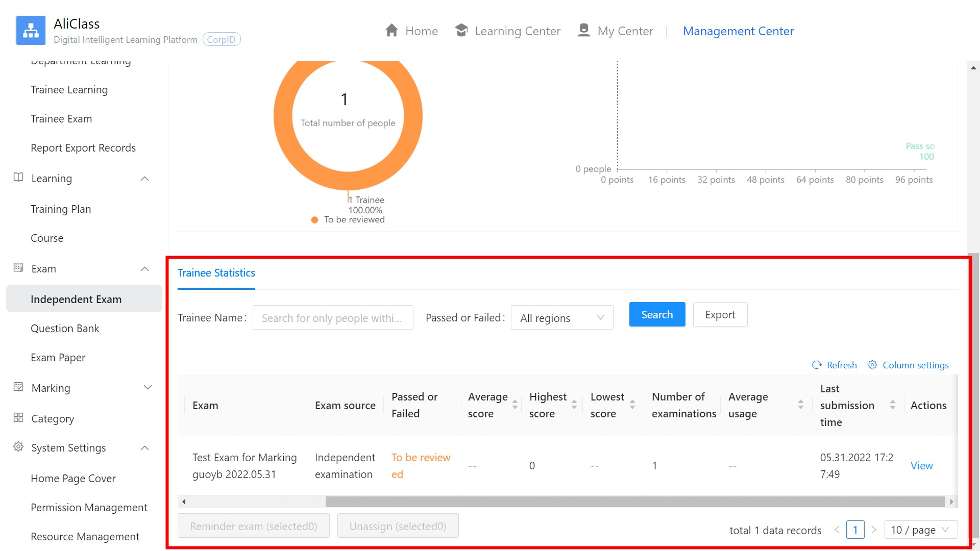Sort by Highest score column arrows

click(574, 405)
